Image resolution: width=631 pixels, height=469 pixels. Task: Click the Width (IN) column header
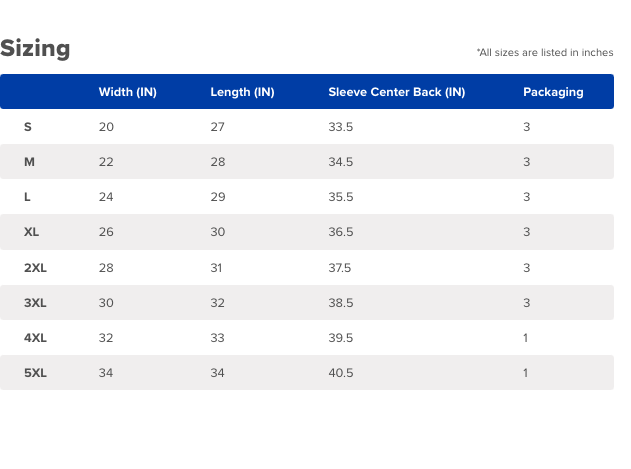(127, 92)
